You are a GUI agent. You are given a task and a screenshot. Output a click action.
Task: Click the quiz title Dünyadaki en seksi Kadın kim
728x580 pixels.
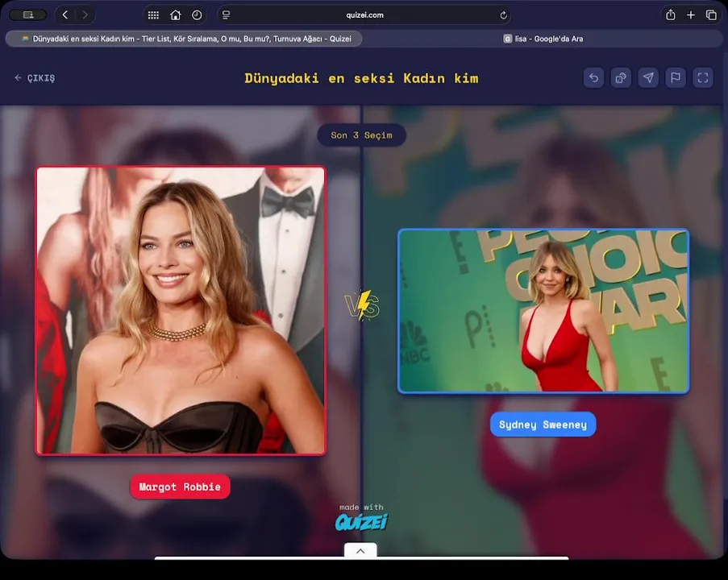361,78
